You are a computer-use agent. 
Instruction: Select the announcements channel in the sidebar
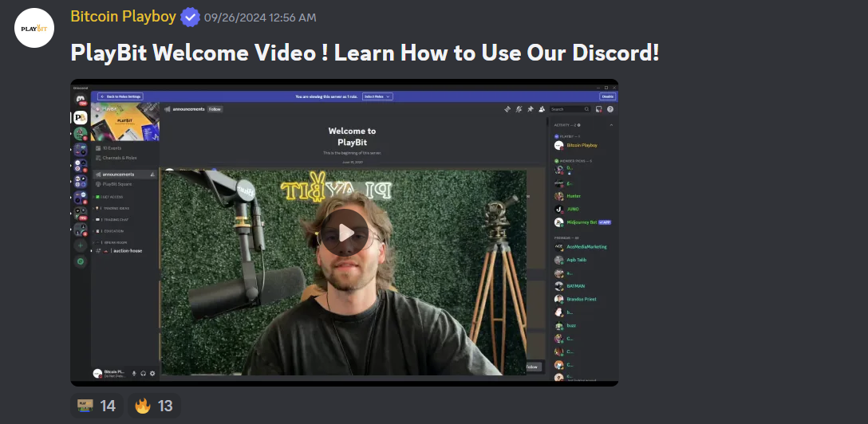(124, 174)
